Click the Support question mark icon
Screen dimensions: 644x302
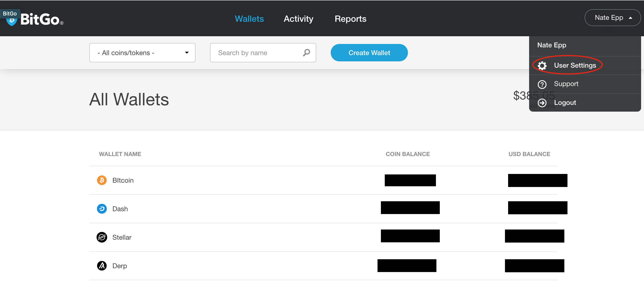[542, 84]
